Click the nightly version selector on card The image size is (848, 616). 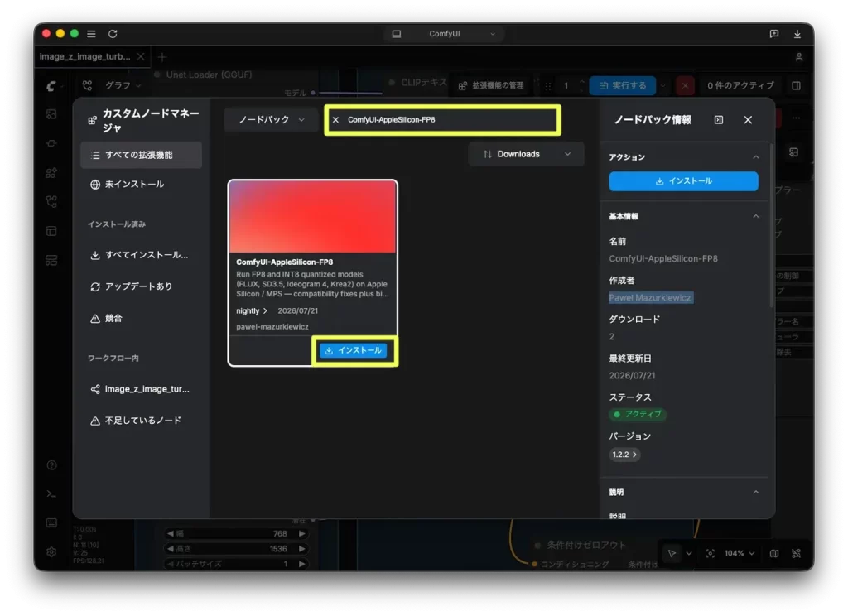tap(252, 311)
